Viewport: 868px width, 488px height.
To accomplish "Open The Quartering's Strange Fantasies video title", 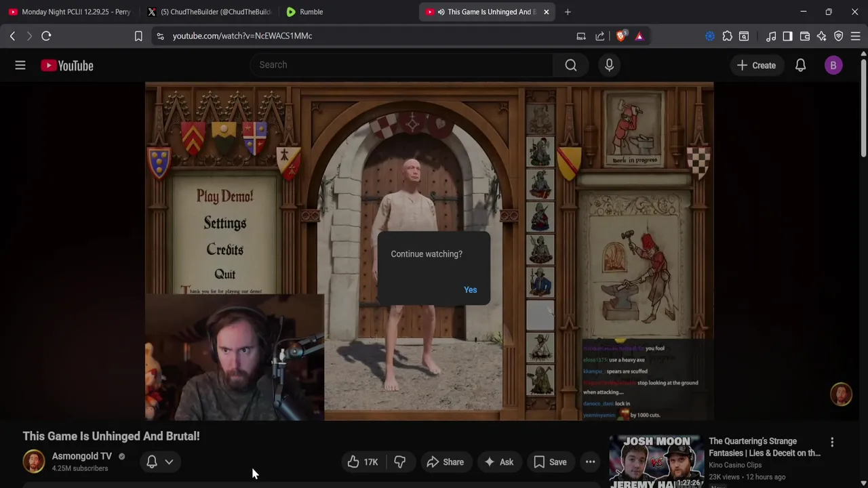I will coord(764,447).
